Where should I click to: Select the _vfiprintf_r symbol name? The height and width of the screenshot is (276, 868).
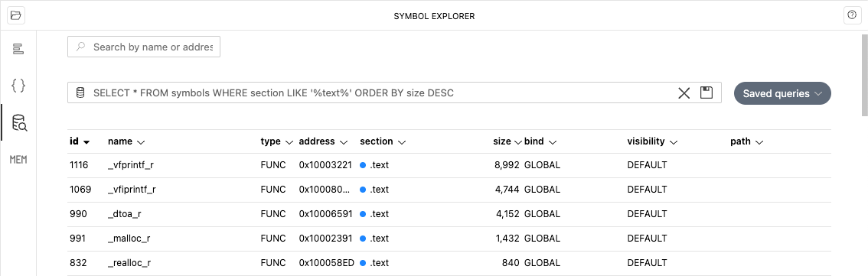coord(132,189)
